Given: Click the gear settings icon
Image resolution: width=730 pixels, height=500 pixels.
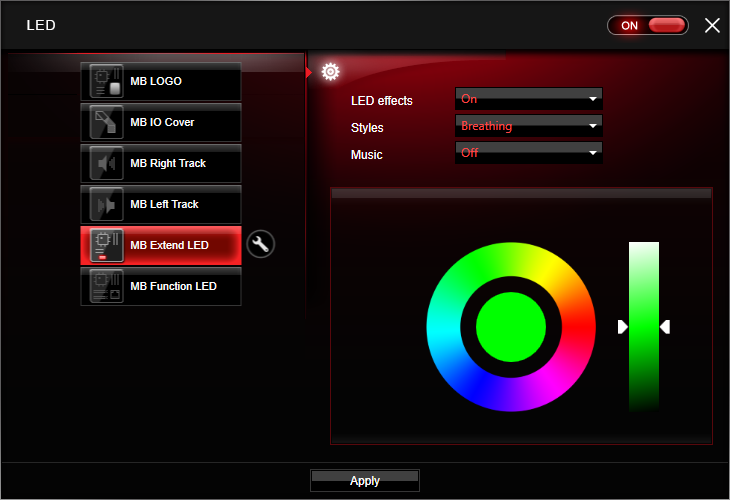Looking at the screenshot, I should click(x=331, y=72).
